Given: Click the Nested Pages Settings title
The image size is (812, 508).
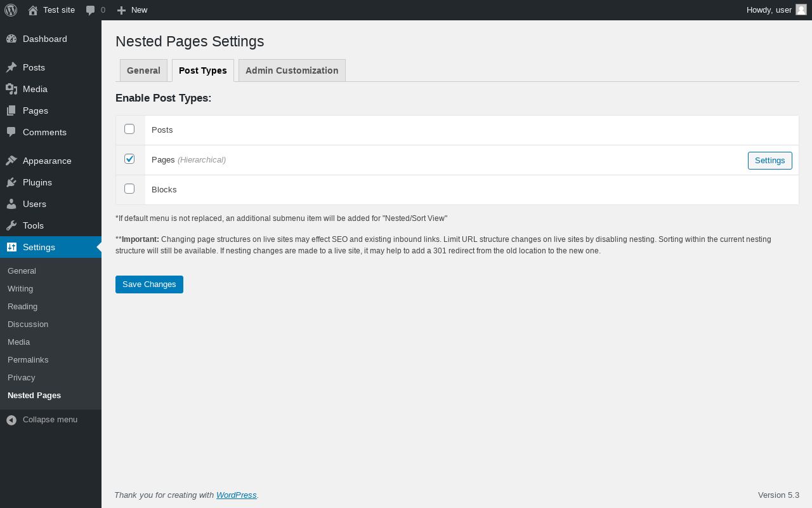Looking at the screenshot, I should click(x=190, y=42).
